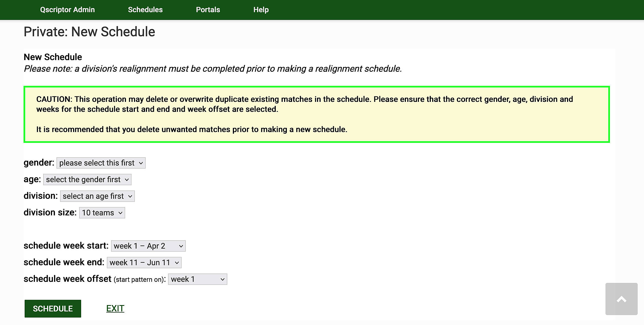Click the realignment note in italics
The image size is (644, 325).
[213, 69]
